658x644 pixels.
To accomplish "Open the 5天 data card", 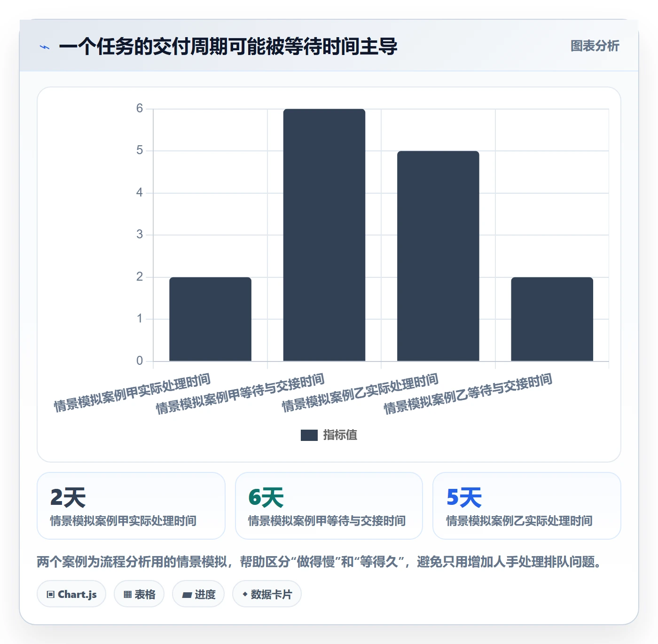I will coord(527,506).
